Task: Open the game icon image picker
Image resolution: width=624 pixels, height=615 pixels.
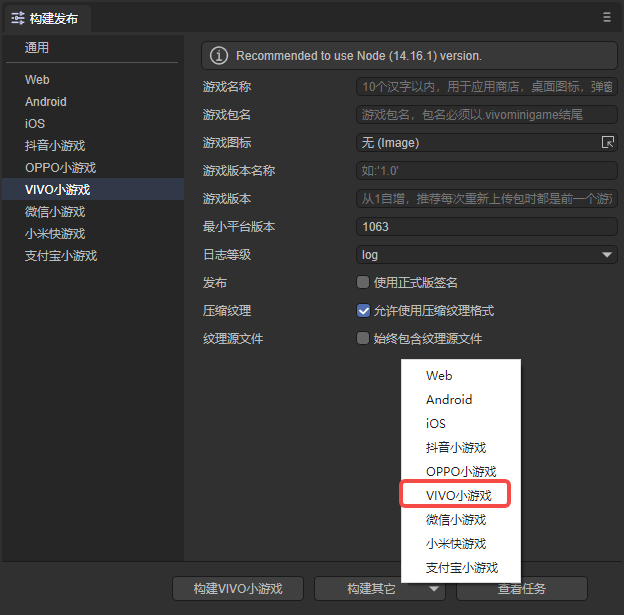Action: click(608, 142)
